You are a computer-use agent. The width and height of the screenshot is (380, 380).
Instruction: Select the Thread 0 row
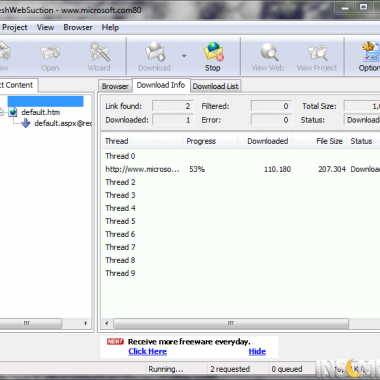tap(240, 156)
